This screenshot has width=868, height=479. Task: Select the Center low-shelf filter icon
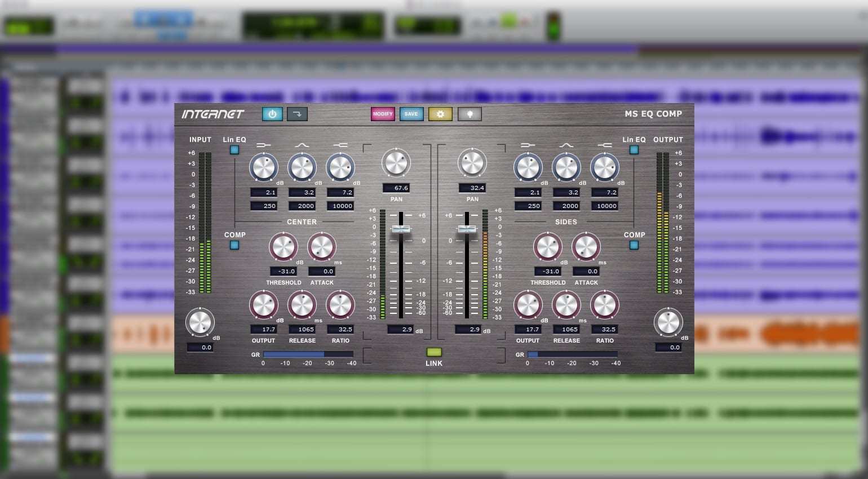point(263,145)
